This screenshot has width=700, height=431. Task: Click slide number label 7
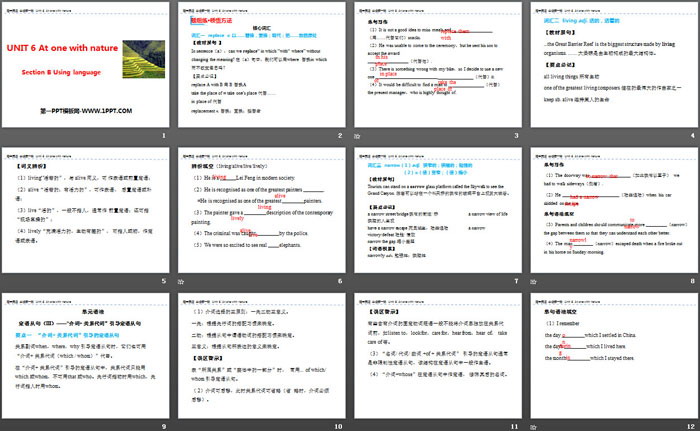click(517, 281)
